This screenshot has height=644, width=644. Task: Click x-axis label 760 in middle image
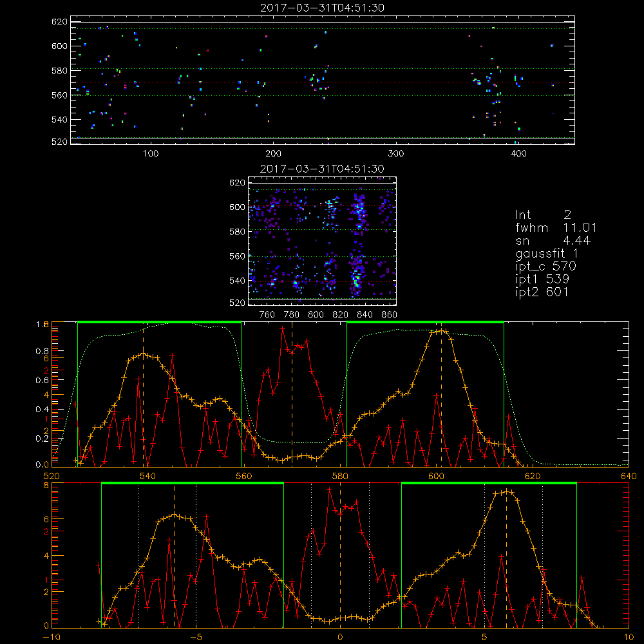[x=267, y=315]
